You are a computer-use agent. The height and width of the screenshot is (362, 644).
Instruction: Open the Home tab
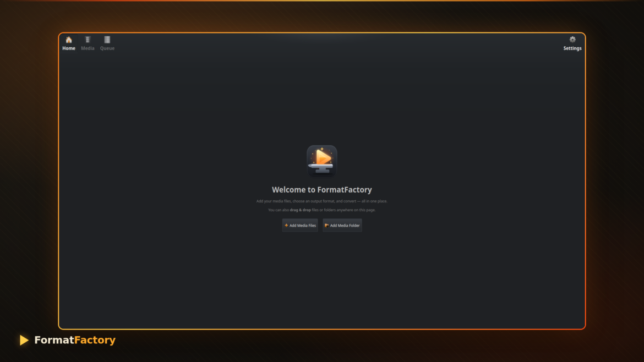tap(69, 43)
